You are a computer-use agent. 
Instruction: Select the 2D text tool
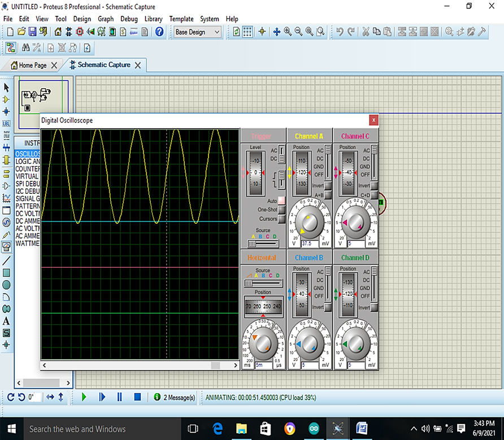click(7, 321)
